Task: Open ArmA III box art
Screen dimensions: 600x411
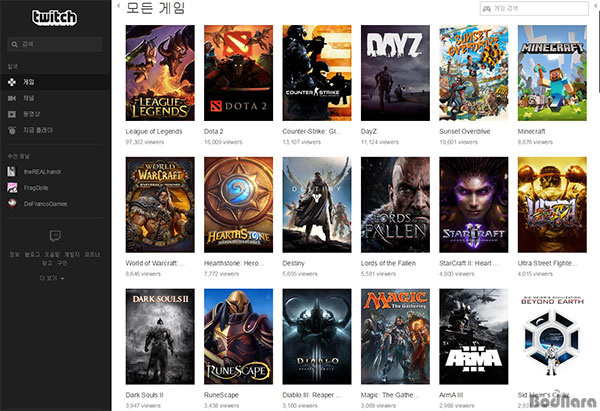Action: pyautogui.click(x=474, y=336)
